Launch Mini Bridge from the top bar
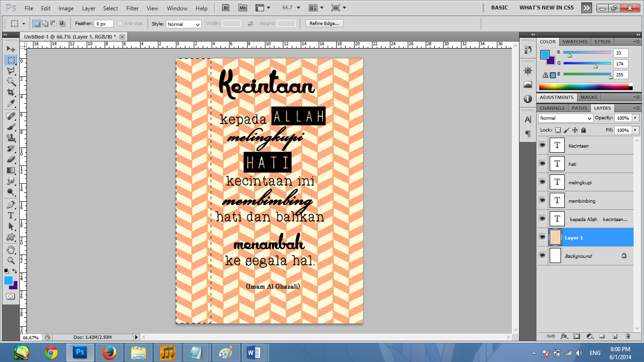This screenshot has height=362, width=644. 243,8
